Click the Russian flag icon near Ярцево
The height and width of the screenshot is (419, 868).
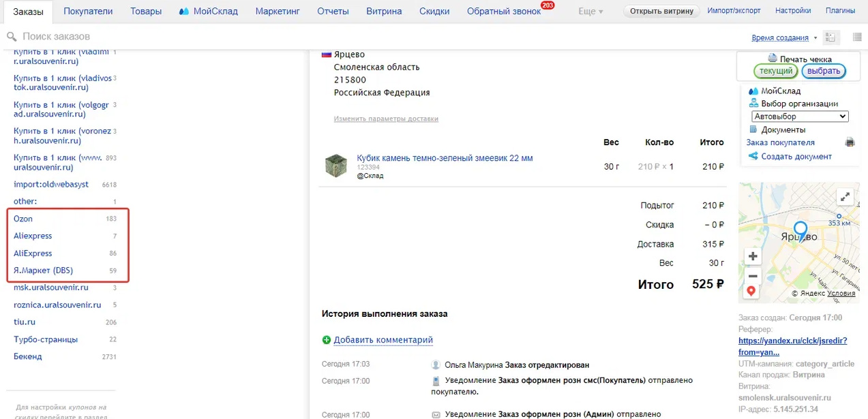click(326, 54)
